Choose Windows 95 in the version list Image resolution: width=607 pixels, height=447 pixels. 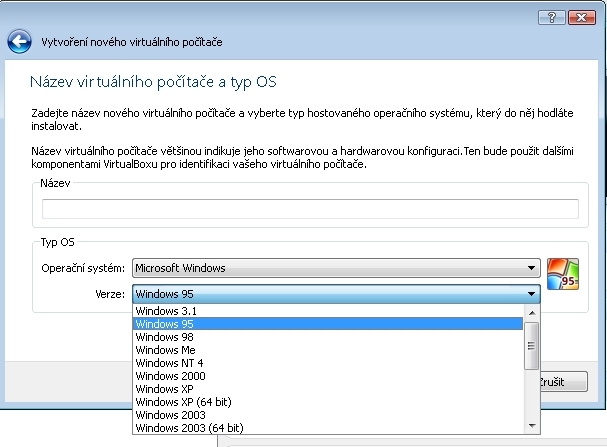click(x=328, y=324)
